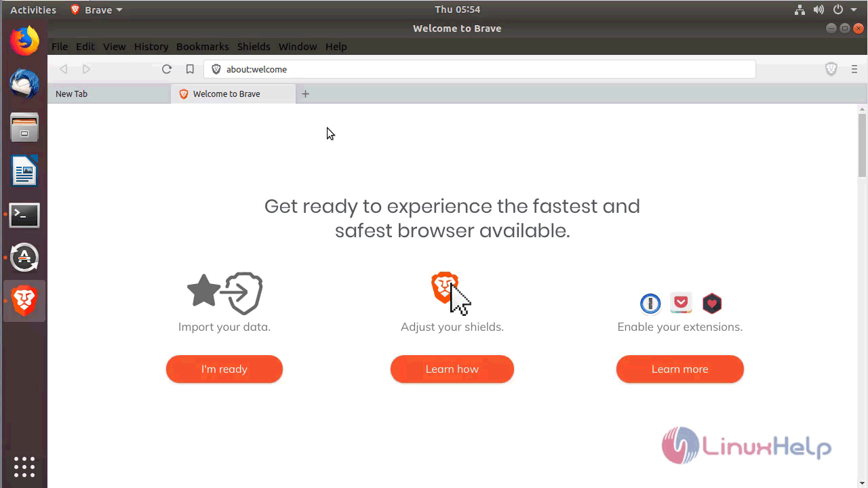Open the volume indicator in top bar

[x=818, y=9]
